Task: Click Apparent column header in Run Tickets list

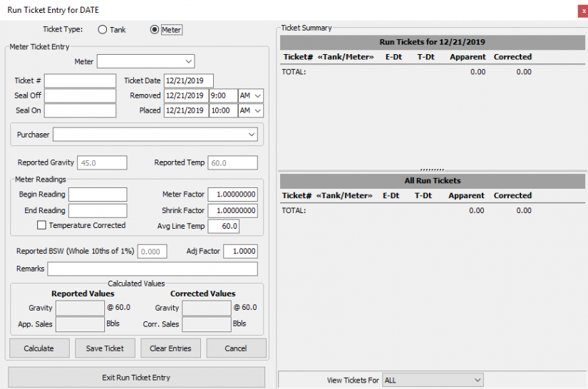Action: [468, 57]
